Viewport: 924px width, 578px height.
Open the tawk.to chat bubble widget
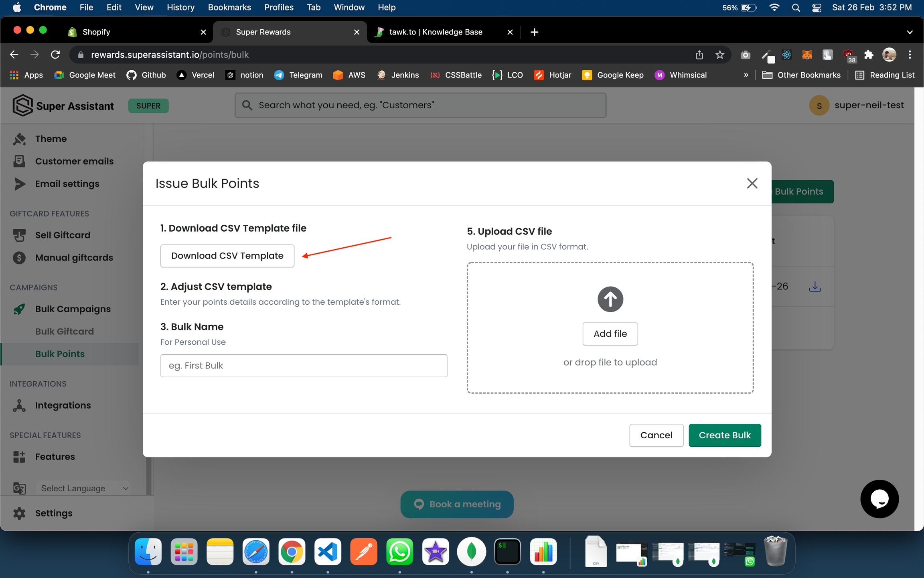879,499
